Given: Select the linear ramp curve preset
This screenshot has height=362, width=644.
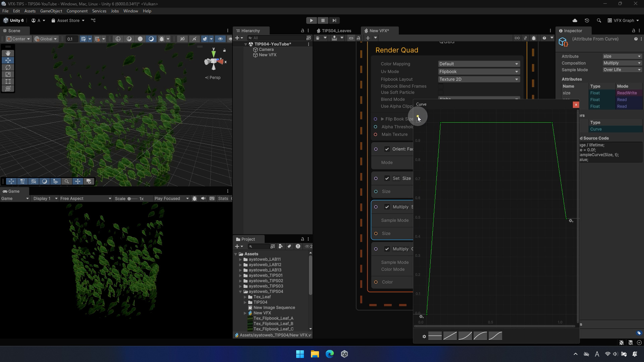Looking at the screenshot, I should pyautogui.click(x=450, y=336).
